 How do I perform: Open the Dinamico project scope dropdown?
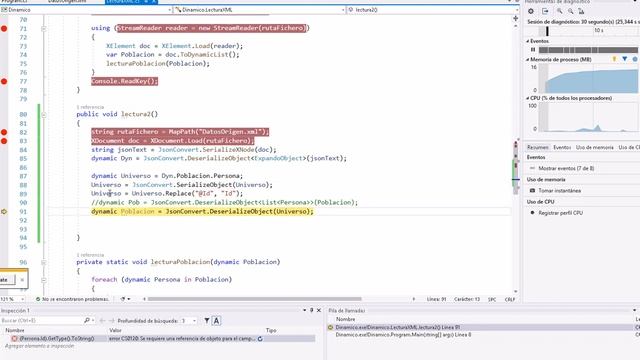point(170,10)
